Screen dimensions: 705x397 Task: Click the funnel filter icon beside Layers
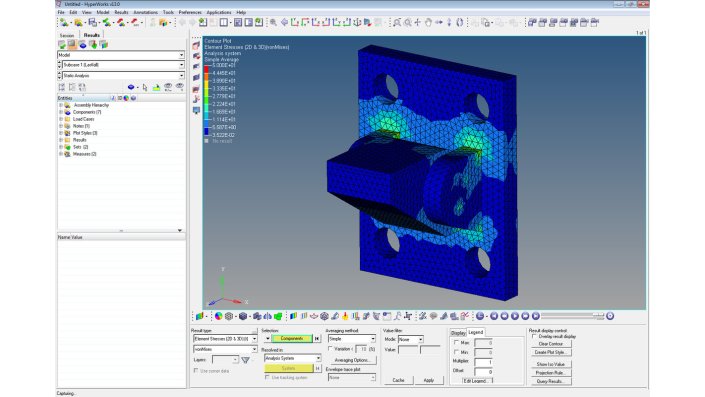(245, 360)
